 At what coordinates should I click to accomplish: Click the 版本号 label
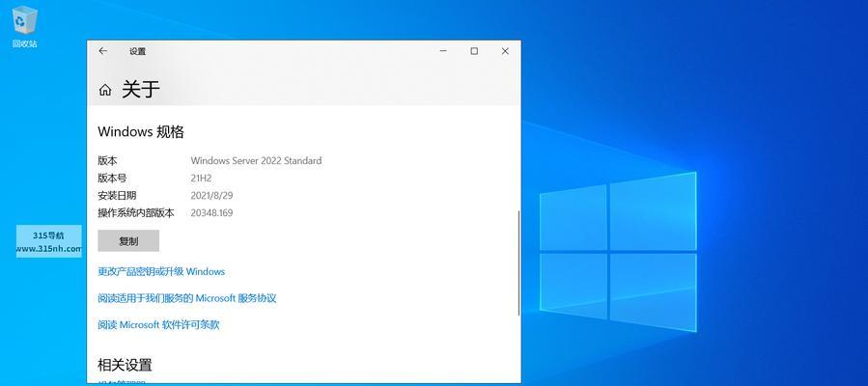[x=112, y=179]
